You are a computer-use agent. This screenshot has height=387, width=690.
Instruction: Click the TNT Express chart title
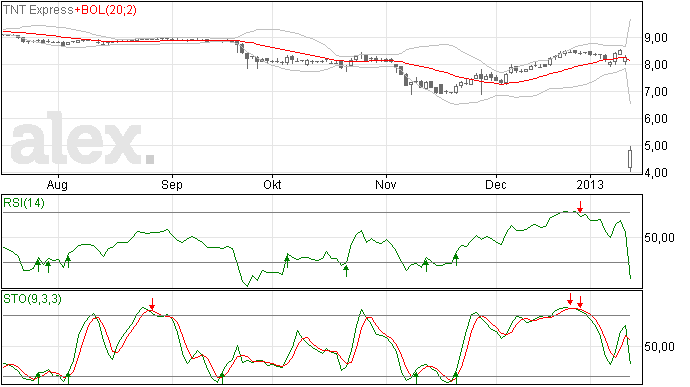click(x=38, y=10)
